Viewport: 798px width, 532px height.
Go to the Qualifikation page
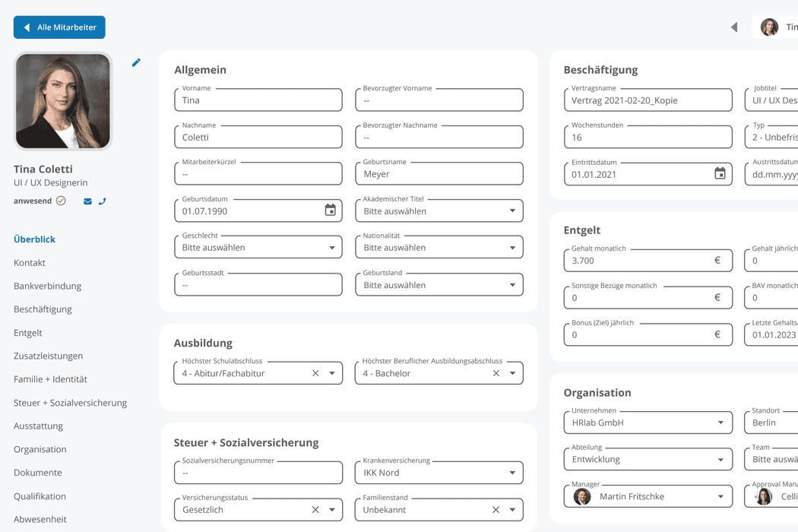40,496
